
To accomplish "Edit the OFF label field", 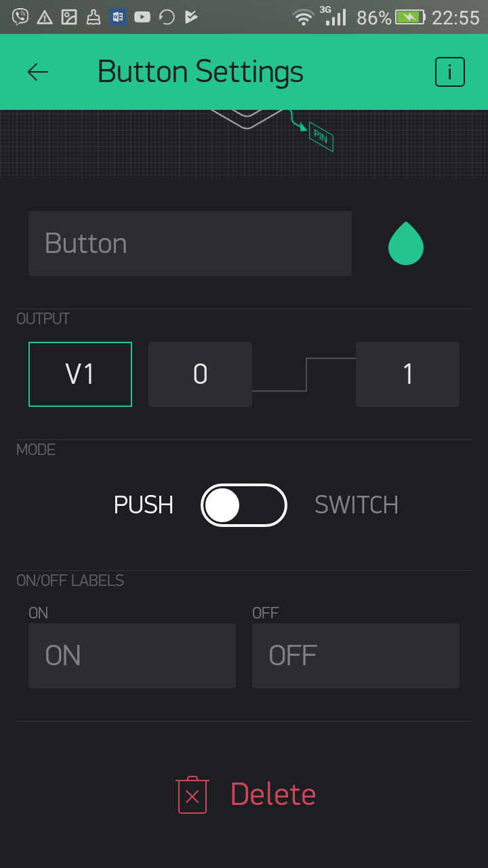I will (356, 656).
